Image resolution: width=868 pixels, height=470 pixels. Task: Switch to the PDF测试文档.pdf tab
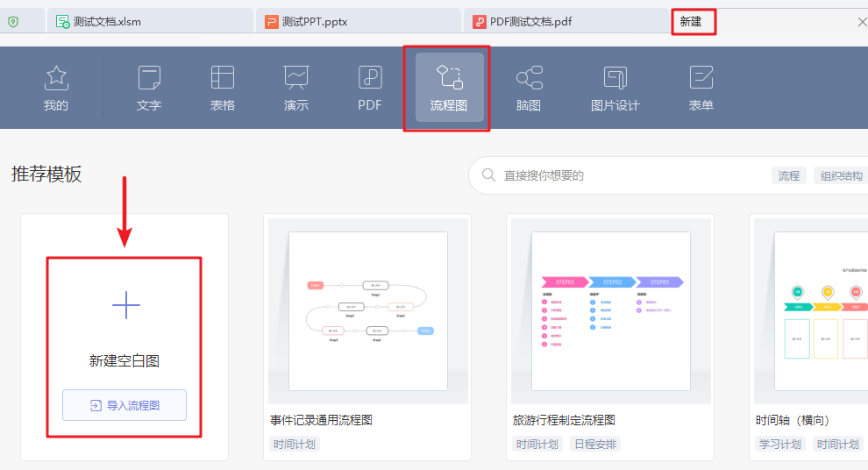[566, 22]
